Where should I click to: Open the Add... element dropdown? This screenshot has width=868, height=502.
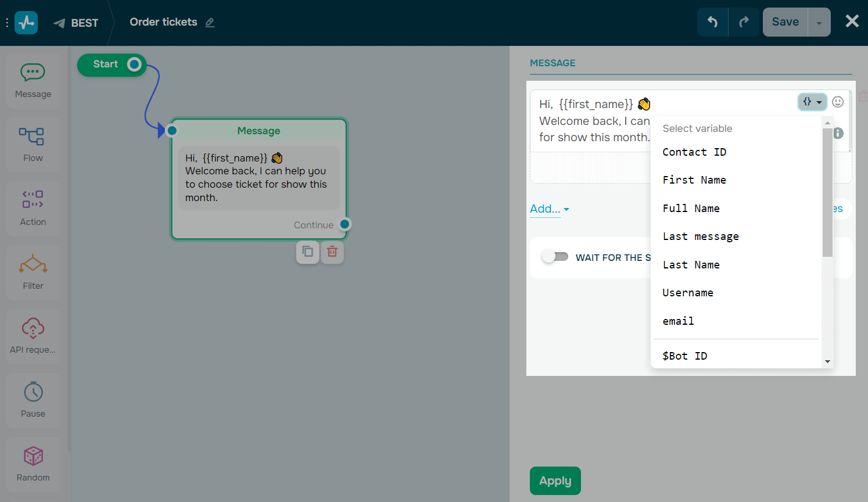coord(550,209)
